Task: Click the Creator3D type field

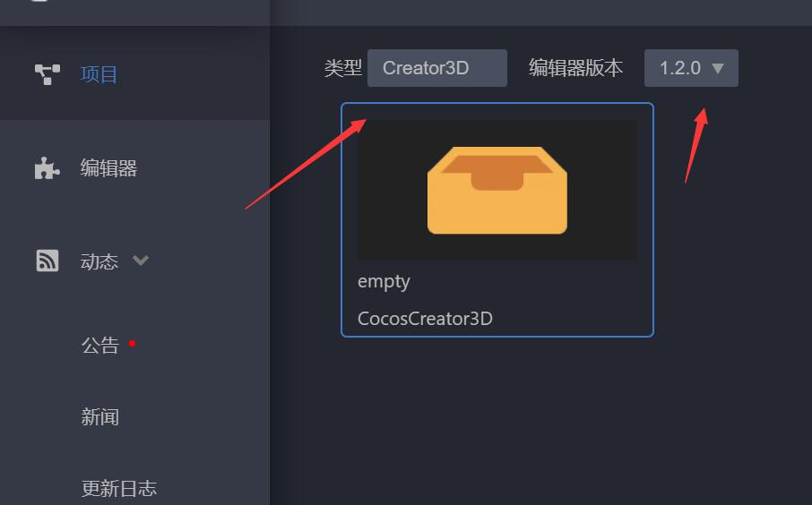Action: [437, 68]
